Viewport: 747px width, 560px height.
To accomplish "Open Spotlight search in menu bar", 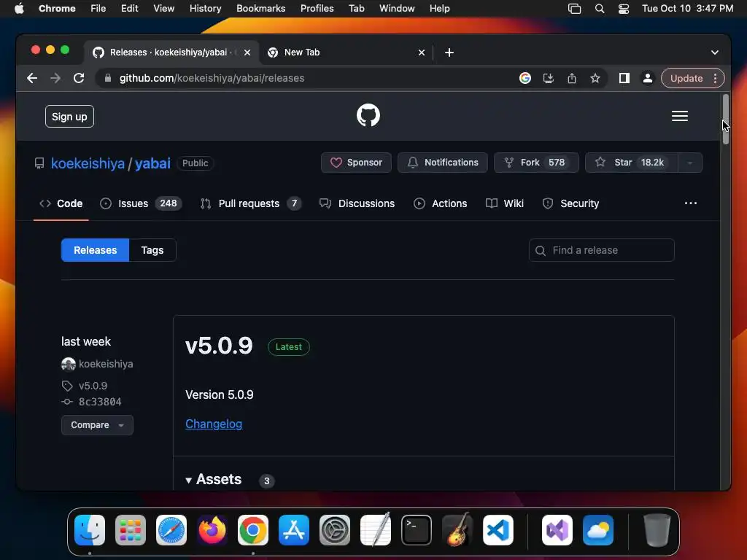I will pyautogui.click(x=600, y=9).
